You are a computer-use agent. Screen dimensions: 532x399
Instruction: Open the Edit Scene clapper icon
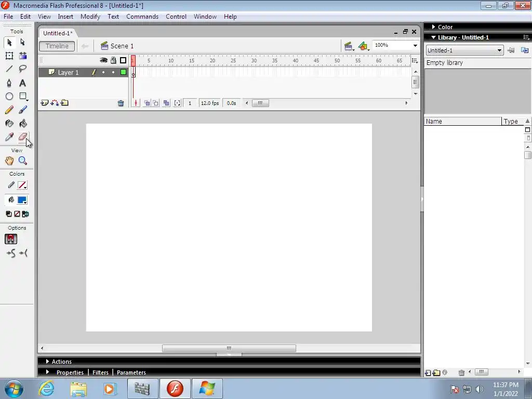(x=349, y=46)
